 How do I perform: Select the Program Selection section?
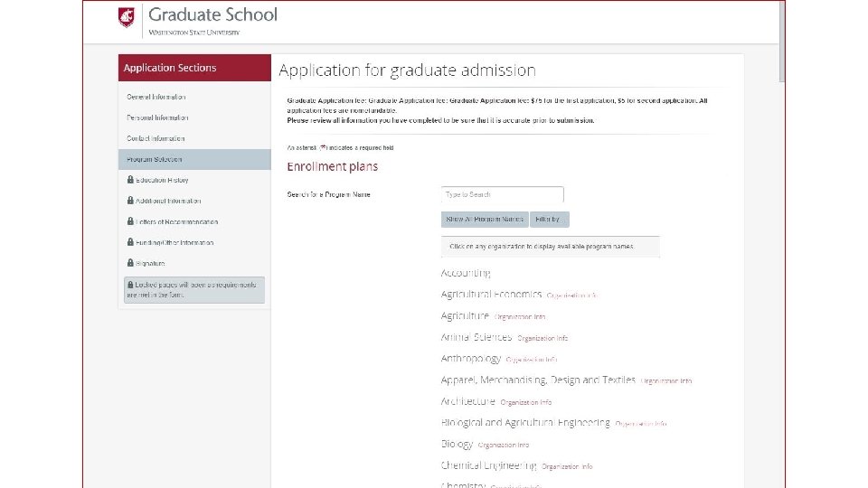pyautogui.click(x=194, y=159)
